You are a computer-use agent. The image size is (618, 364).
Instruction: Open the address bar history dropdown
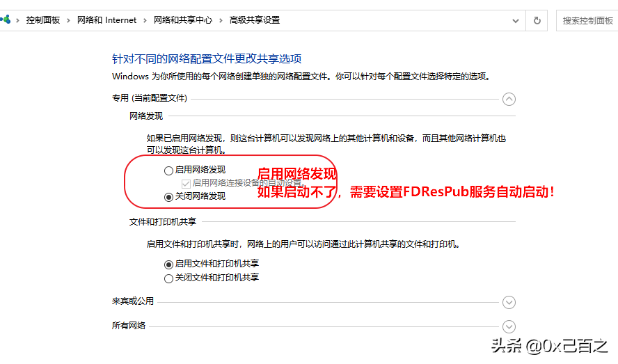point(515,21)
